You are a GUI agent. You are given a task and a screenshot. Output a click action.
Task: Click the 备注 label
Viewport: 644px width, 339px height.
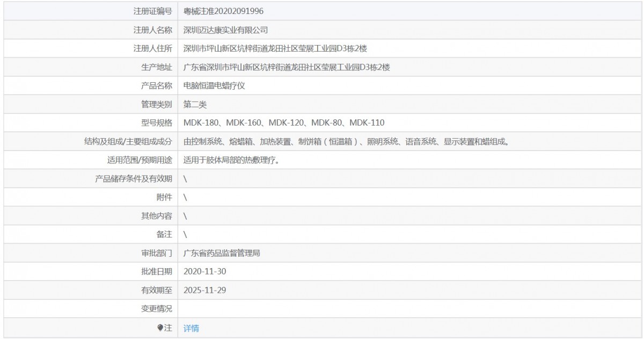[x=164, y=235]
